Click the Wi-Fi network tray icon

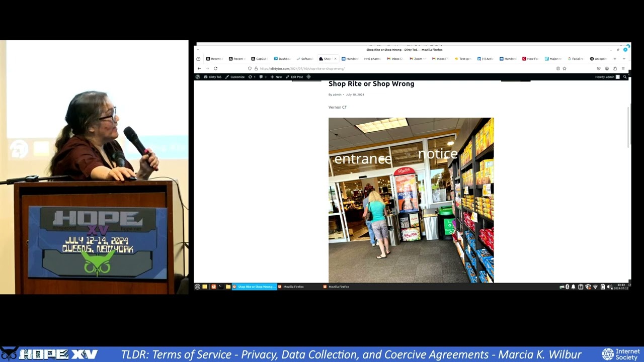(595, 287)
